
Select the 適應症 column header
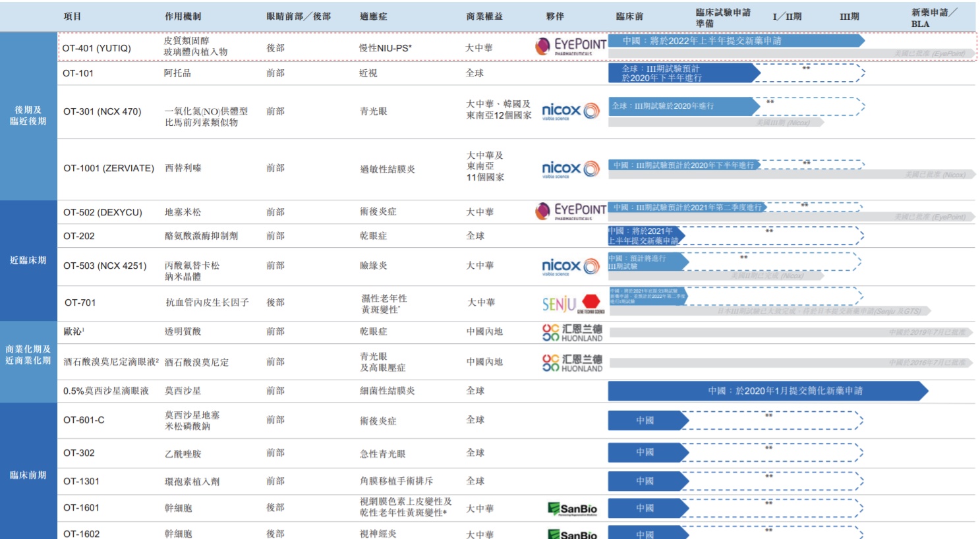pos(373,16)
